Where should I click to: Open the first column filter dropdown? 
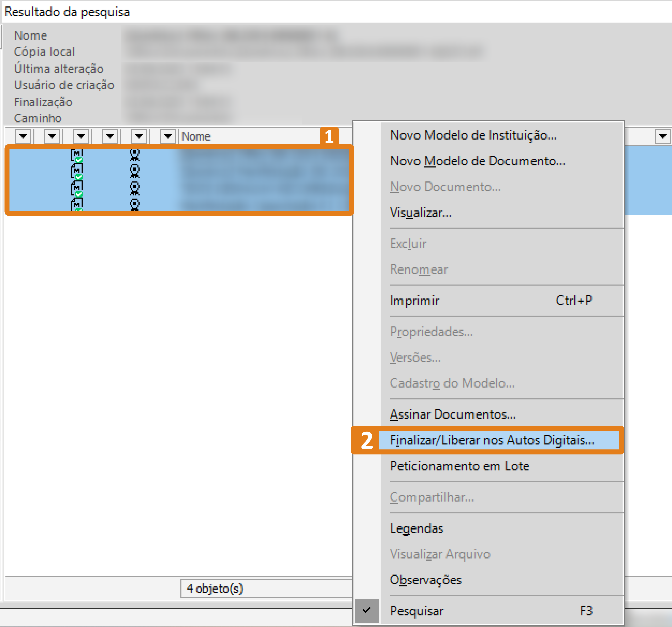23,136
